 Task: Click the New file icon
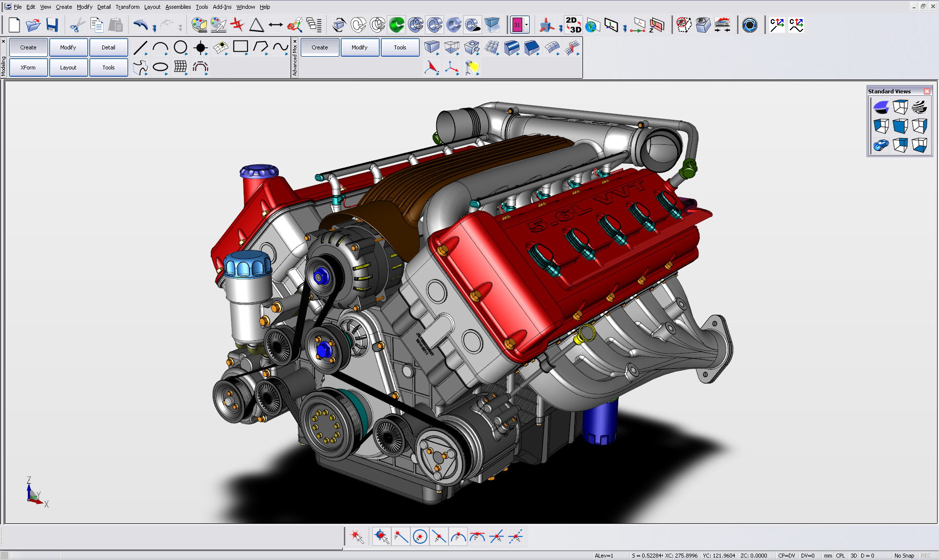coord(14,25)
